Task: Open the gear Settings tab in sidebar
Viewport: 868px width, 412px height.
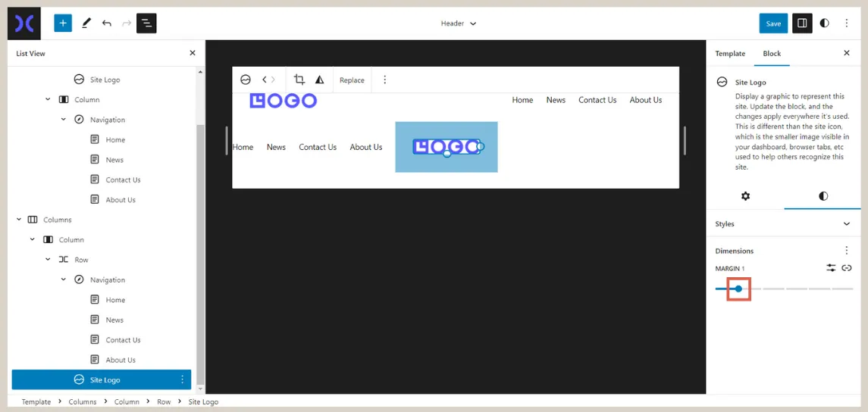Action: [x=745, y=195]
